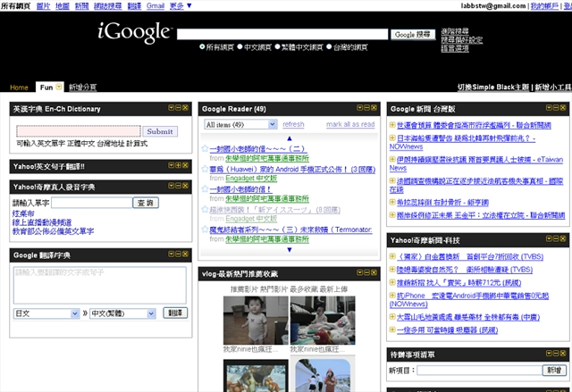Open the Fun tab dropdown arrow
572x392 pixels.
(x=58, y=87)
